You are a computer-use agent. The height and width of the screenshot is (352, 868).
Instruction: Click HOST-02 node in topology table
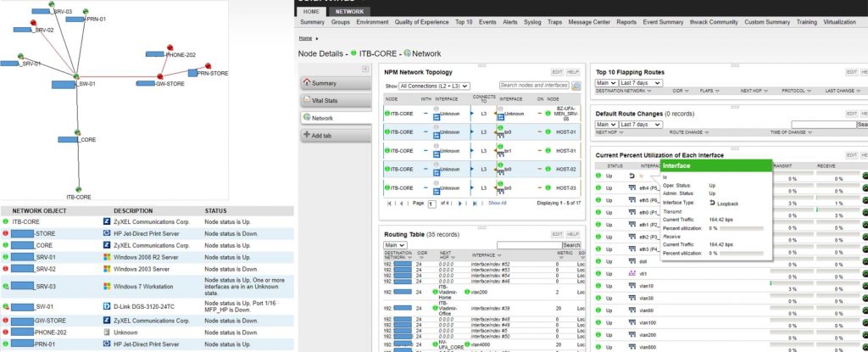pos(565,169)
